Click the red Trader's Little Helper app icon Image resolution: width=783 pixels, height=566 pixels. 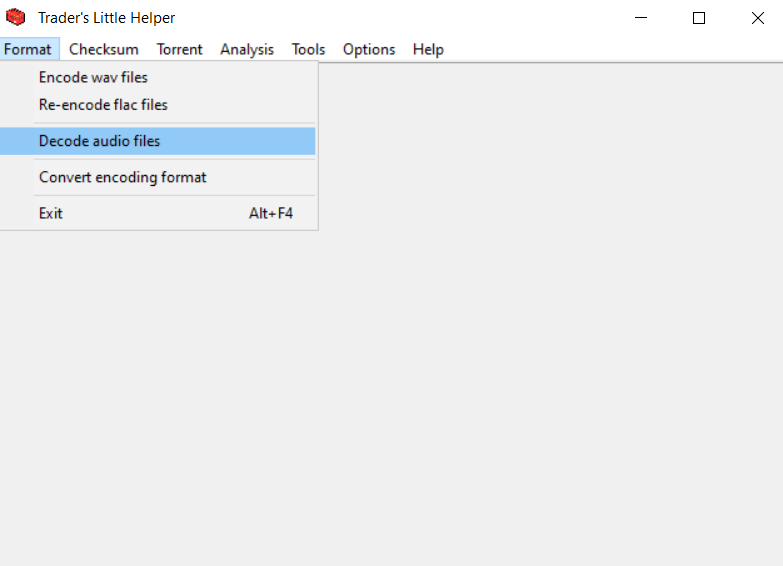pos(15,17)
